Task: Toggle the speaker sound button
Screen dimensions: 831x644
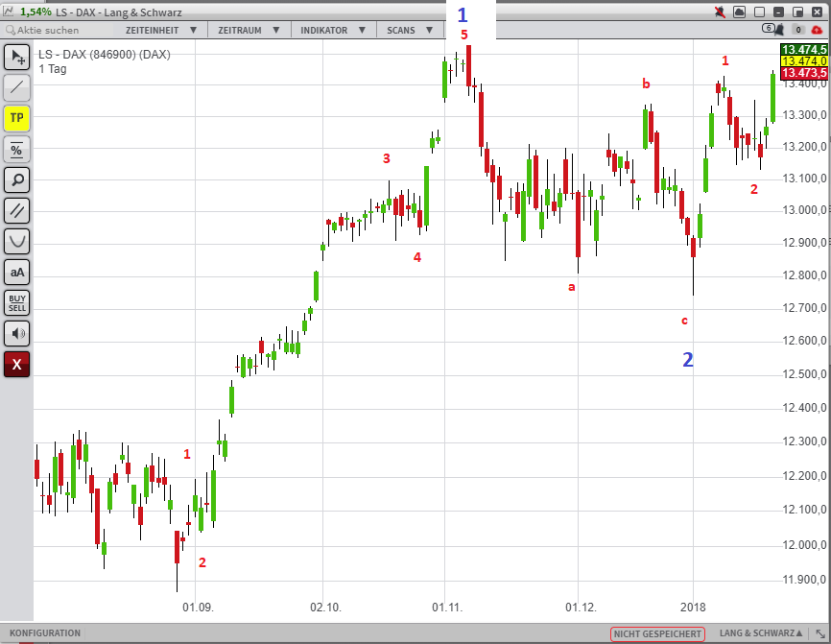Action: pos(17,334)
